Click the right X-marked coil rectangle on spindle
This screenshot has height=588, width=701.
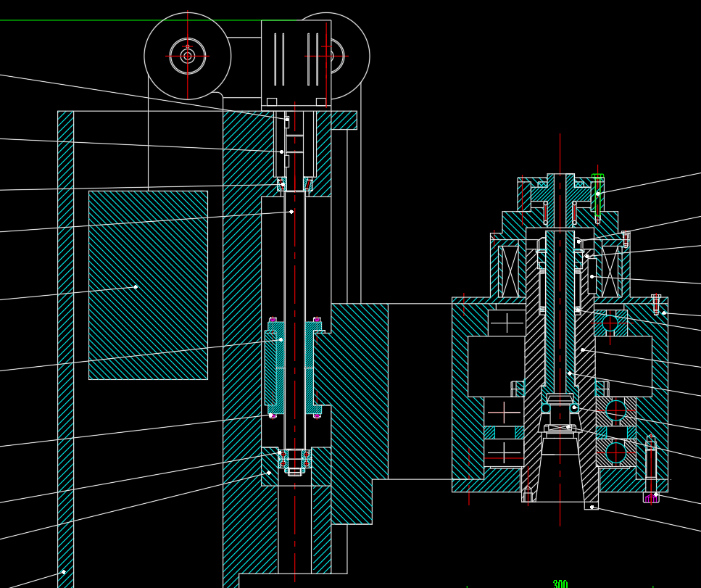[610, 270]
